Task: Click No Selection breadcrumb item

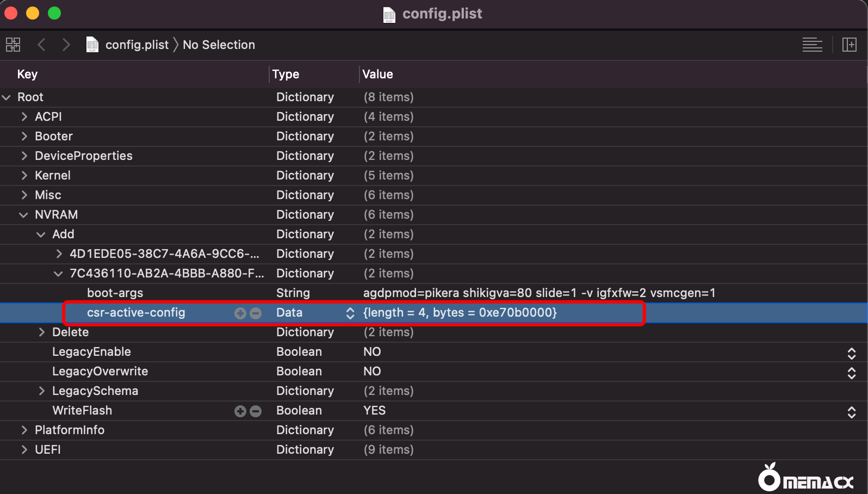Action: [219, 45]
